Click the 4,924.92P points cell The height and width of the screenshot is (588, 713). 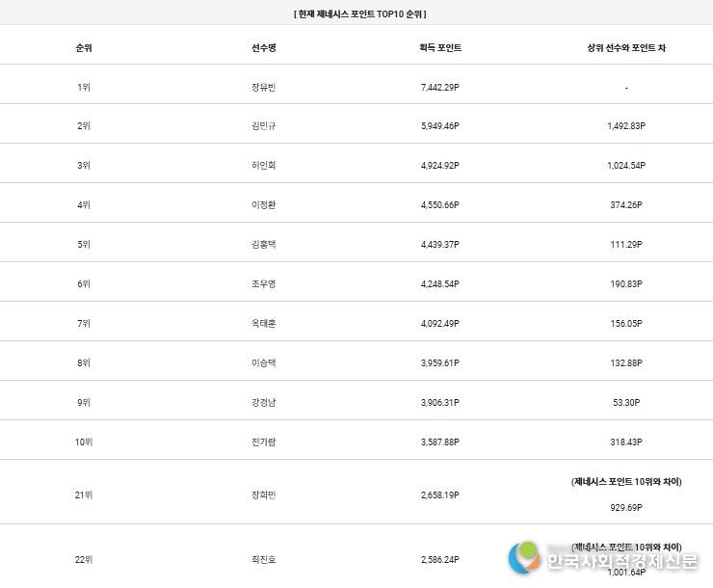pos(440,166)
